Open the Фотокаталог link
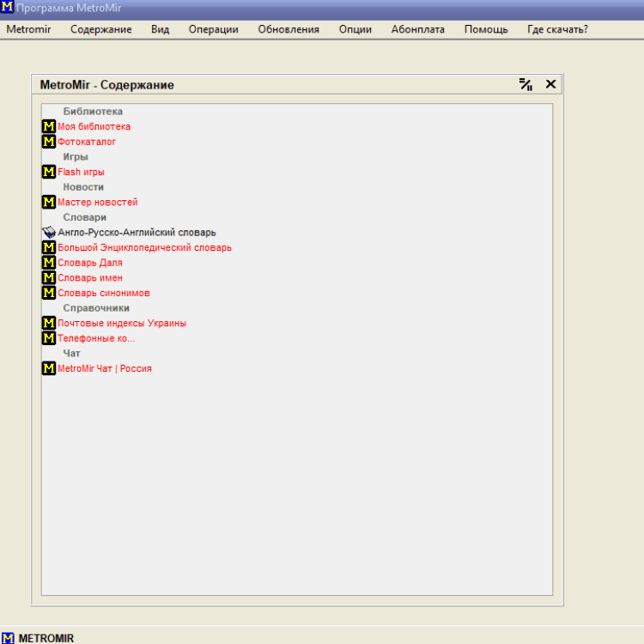 pos(87,142)
